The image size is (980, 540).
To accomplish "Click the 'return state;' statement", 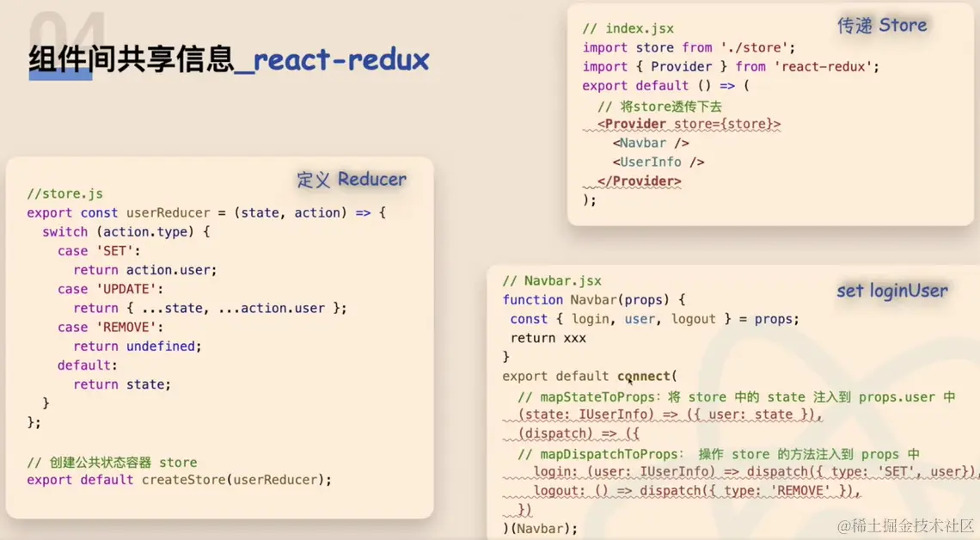I will point(122,384).
